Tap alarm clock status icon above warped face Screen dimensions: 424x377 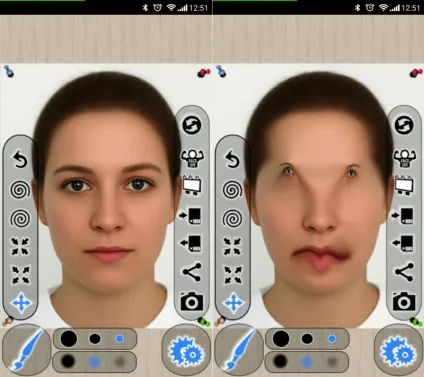pos(369,7)
